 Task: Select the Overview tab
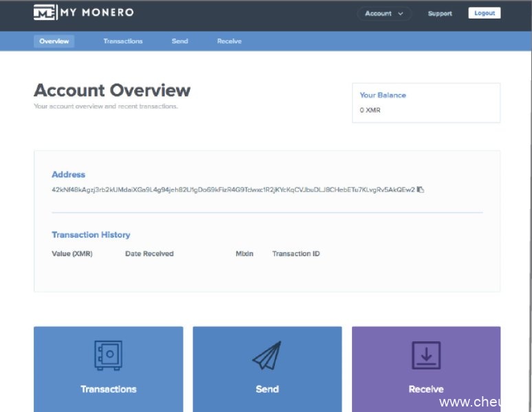(54, 41)
